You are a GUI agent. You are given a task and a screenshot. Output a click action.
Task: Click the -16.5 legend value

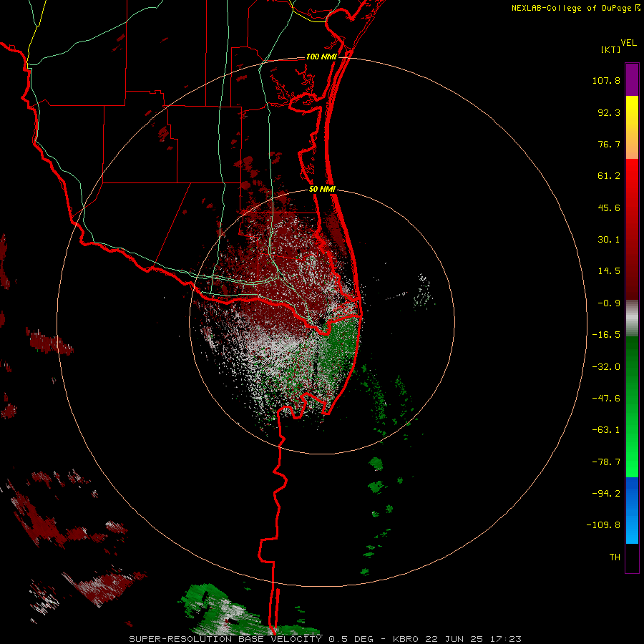point(606,335)
